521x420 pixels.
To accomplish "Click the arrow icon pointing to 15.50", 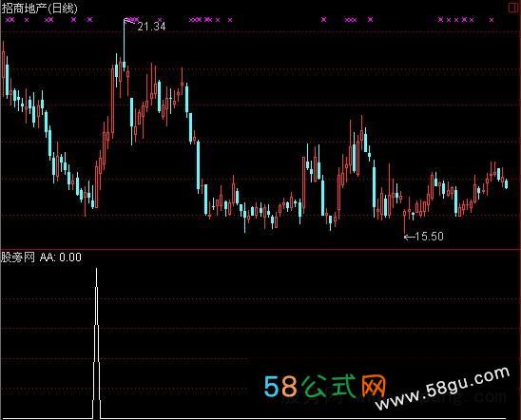I will point(409,237).
